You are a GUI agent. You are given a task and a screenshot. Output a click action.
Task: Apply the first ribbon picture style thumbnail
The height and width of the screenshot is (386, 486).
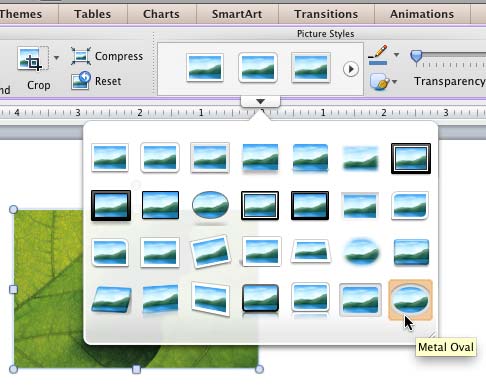coord(205,68)
